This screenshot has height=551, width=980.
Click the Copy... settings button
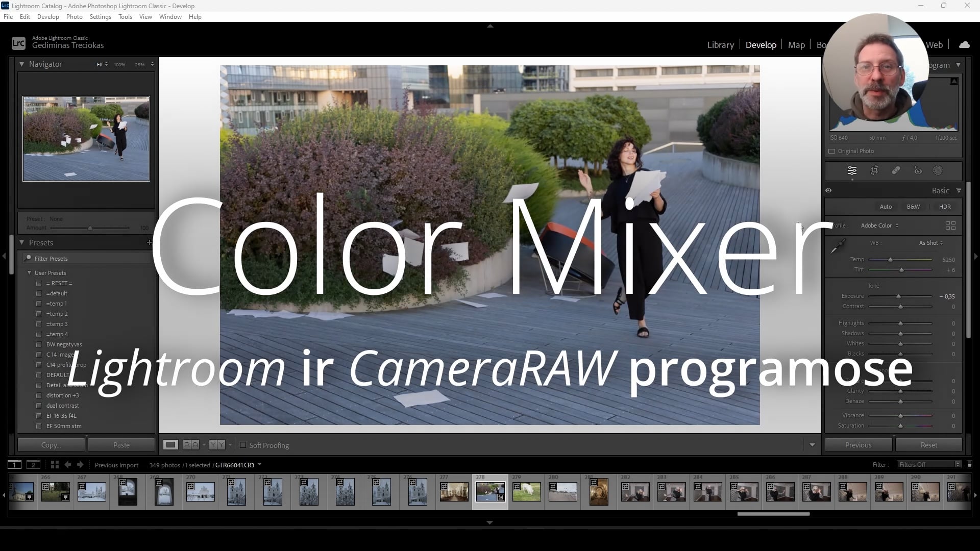pos(51,445)
